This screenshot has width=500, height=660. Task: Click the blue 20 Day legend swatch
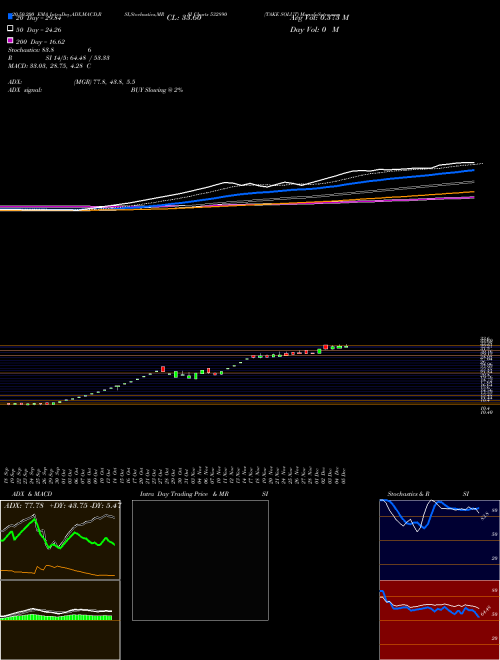(x=11, y=16)
